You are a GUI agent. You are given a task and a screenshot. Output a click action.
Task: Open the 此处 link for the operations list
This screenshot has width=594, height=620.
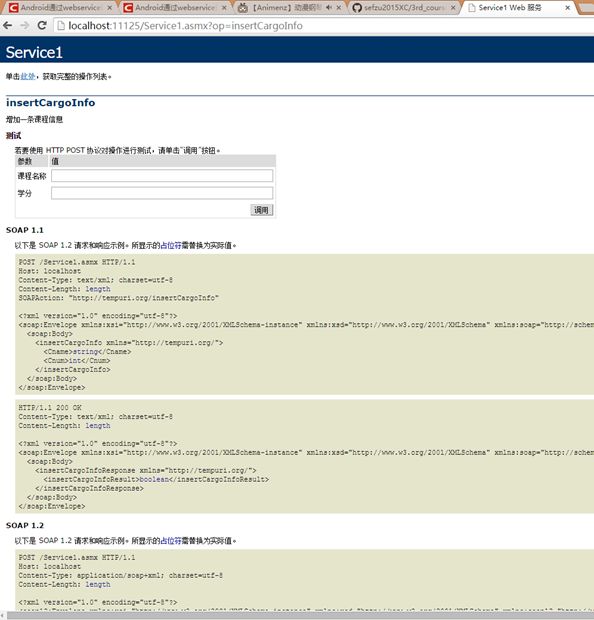click(x=28, y=76)
